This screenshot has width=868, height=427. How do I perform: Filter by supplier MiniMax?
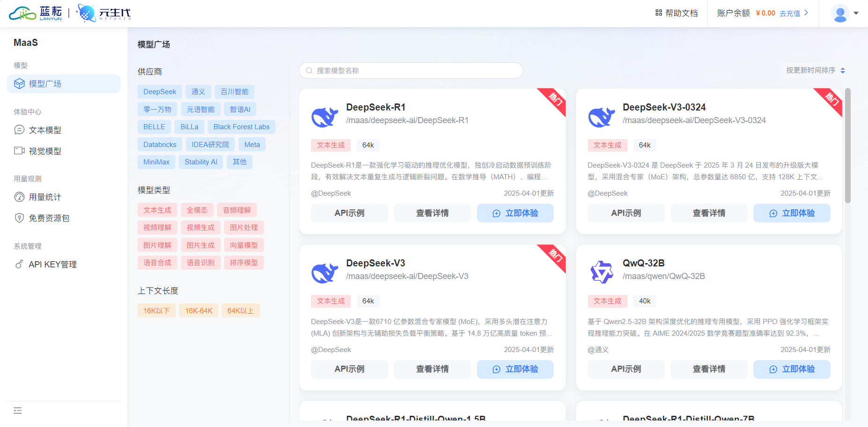[x=156, y=162]
